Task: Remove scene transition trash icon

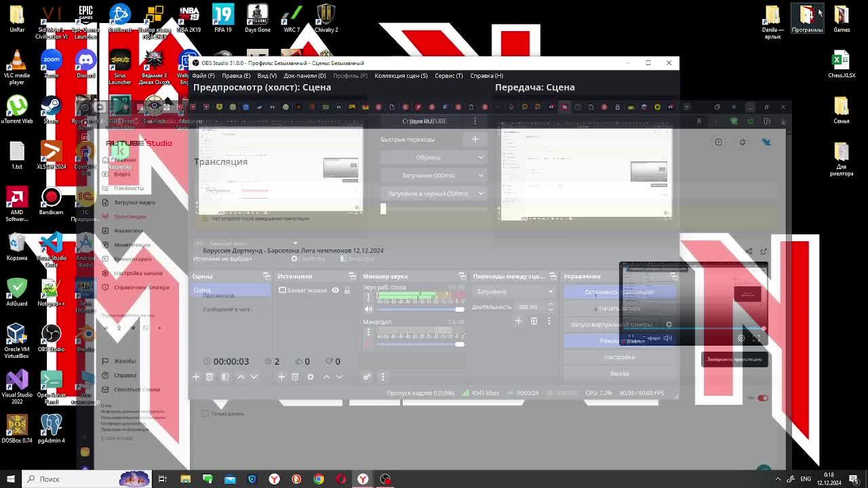Action: pos(534,321)
